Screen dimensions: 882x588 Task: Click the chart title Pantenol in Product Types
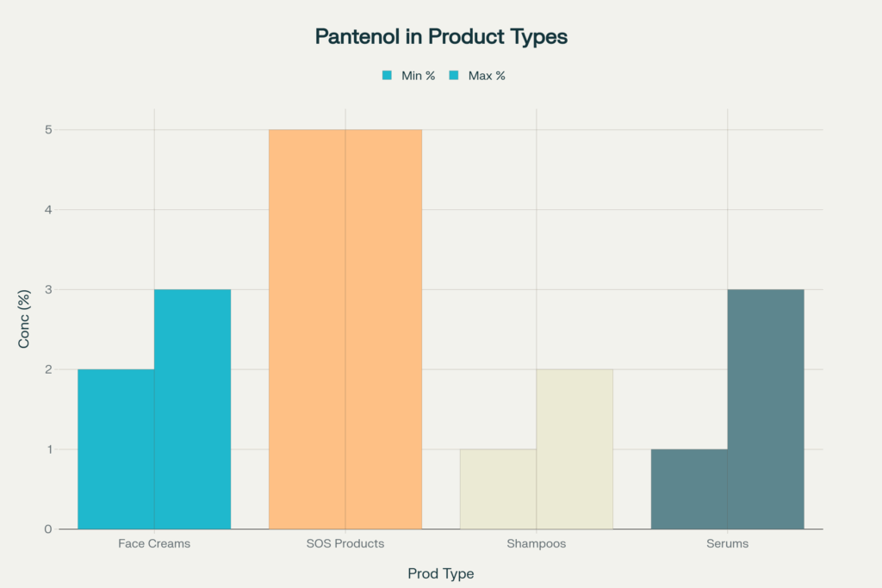coord(441,37)
